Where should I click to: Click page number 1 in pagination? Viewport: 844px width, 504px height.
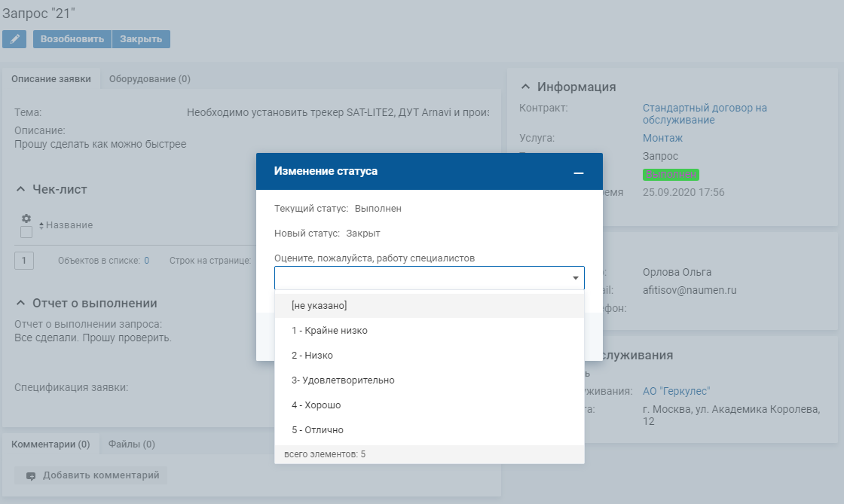23,261
